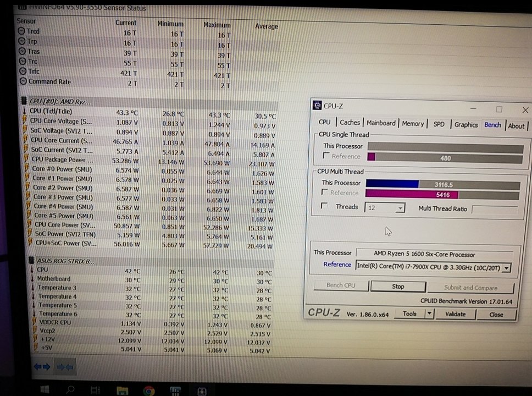Click the clock icon beside Trcd
This screenshot has height=396, width=532.
pyautogui.click(x=21, y=31)
